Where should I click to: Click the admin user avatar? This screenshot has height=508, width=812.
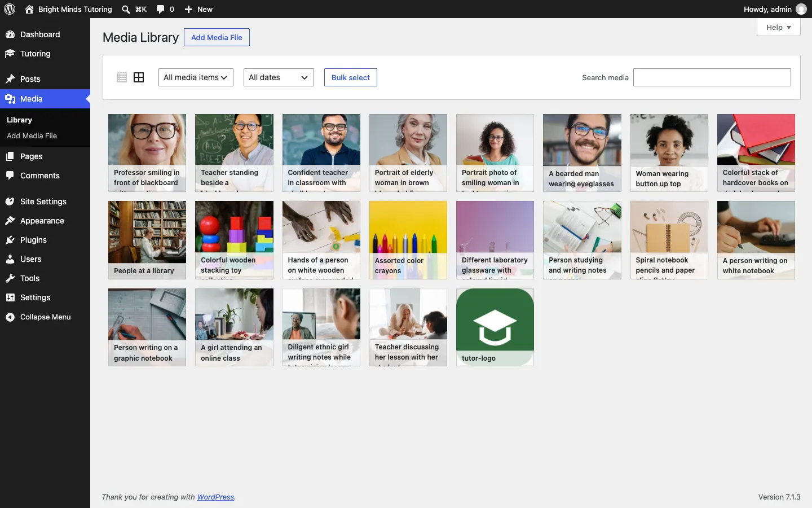801,9
